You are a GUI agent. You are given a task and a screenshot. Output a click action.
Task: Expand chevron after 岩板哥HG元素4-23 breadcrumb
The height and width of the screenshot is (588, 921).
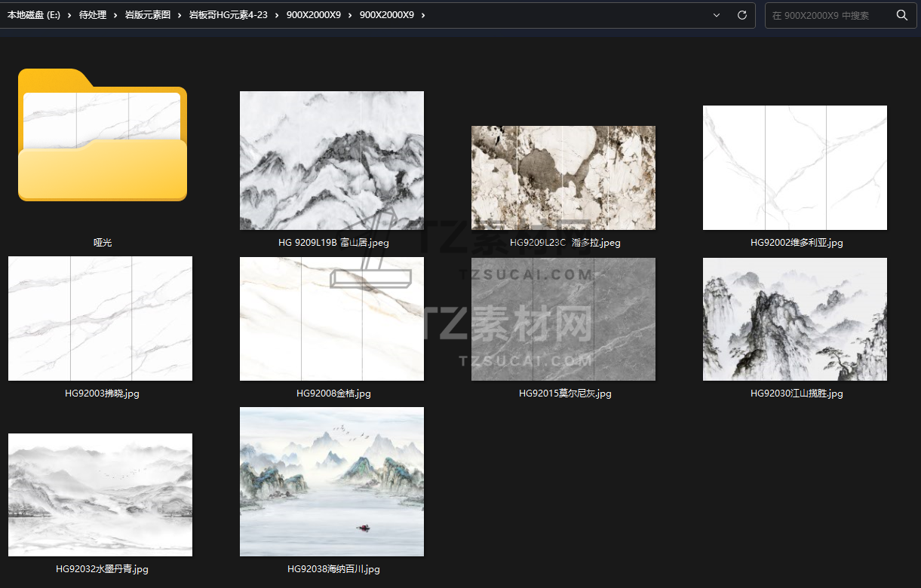277,15
